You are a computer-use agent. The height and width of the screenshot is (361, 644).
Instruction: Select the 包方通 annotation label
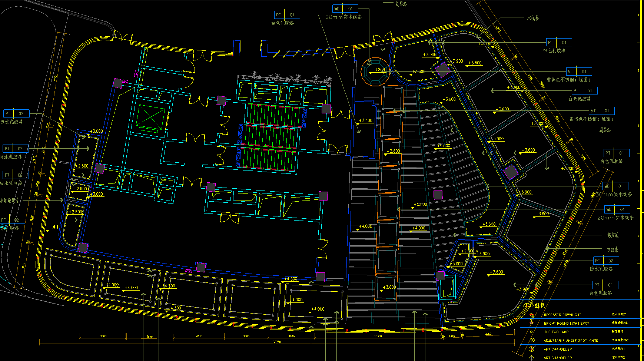(x=613, y=235)
